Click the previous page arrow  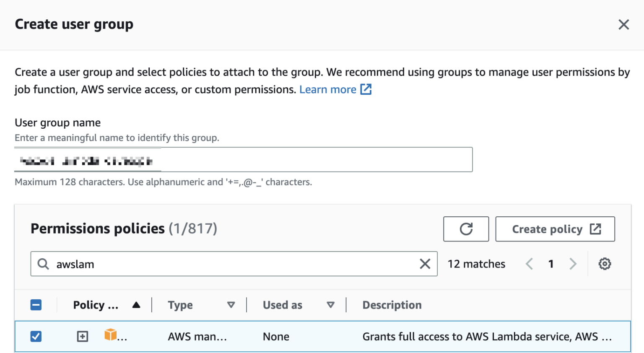coord(529,264)
